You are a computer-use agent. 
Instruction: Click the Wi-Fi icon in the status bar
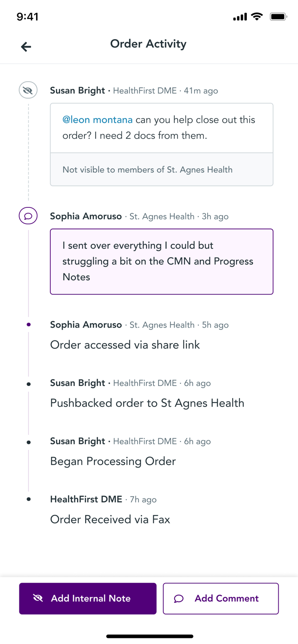click(257, 16)
